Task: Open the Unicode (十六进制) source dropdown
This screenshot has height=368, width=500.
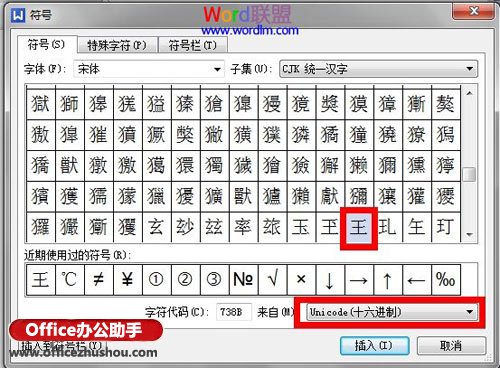Action: pyautogui.click(x=391, y=313)
